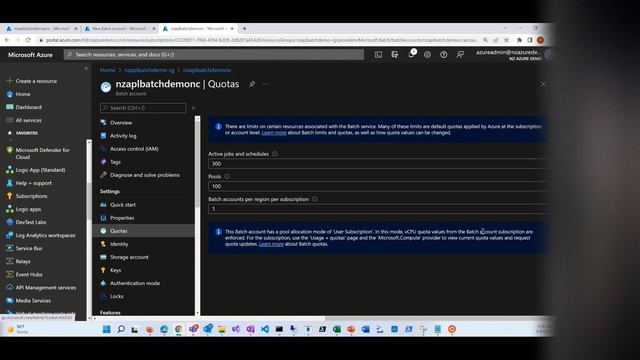The height and width of the screenshot is (360, 640).
Task: Open browser extensions puzzle icon
Action: [519, 40]
